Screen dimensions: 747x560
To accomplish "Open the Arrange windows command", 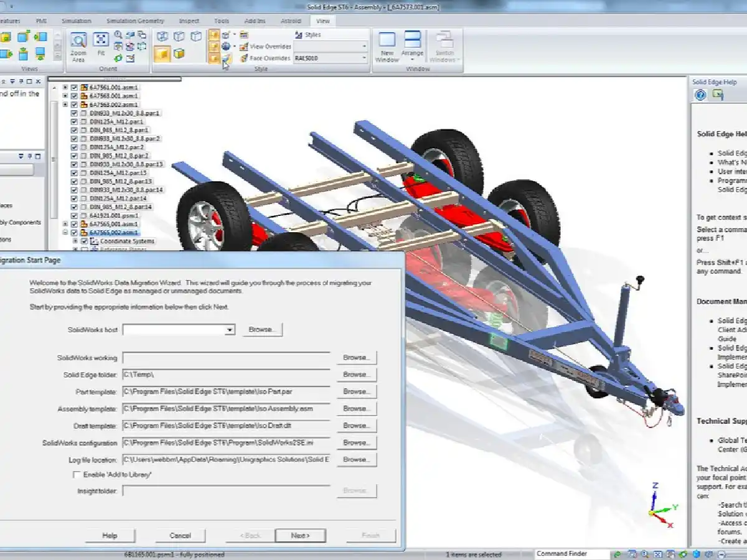I will point(412,47).
